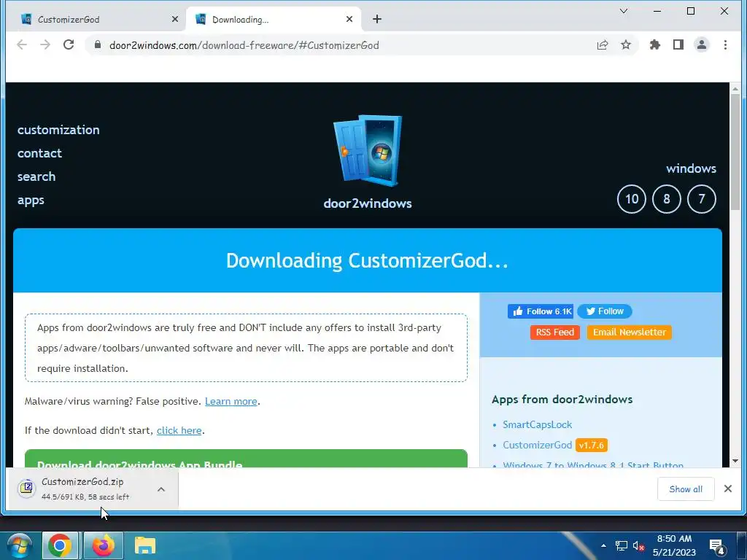Click the padlock site info icon
The image size is (747, 560).
[98, 44]
